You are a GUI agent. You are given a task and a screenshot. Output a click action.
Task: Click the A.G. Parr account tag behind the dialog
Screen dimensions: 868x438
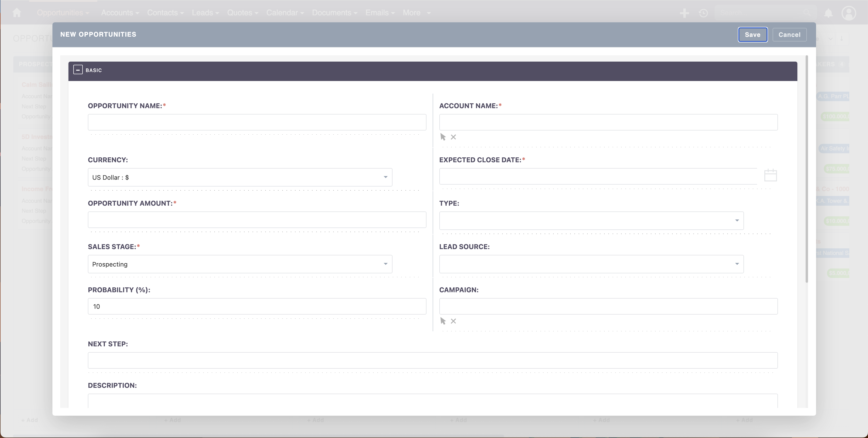[833, 96]
